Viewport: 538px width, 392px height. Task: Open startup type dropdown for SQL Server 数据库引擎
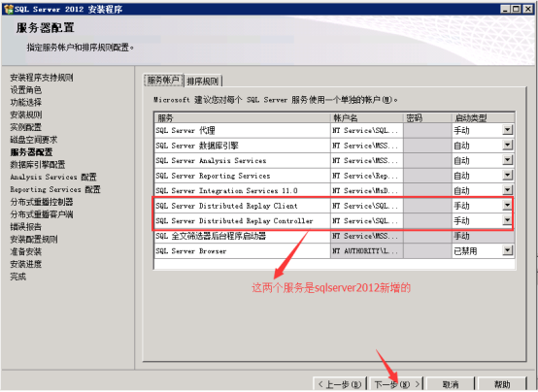pos(508,146)
